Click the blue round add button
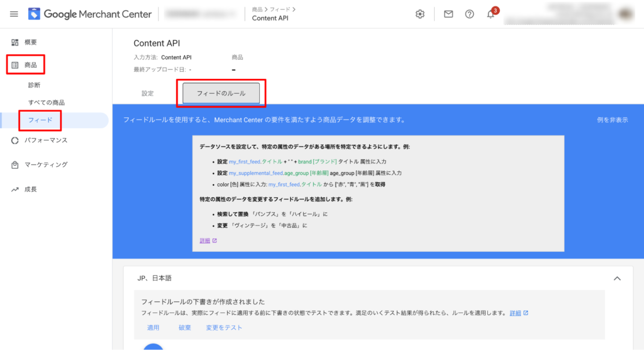644x350 pixels. tap(154, 347)
